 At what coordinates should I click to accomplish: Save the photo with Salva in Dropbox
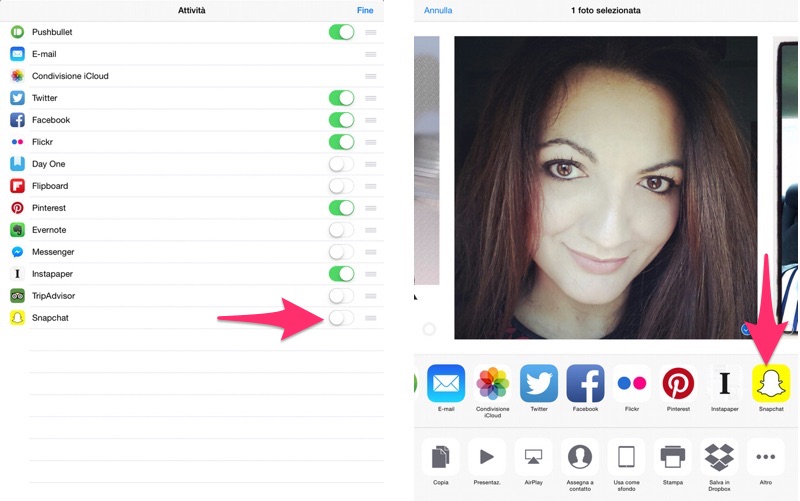click(x=719, y=457)
